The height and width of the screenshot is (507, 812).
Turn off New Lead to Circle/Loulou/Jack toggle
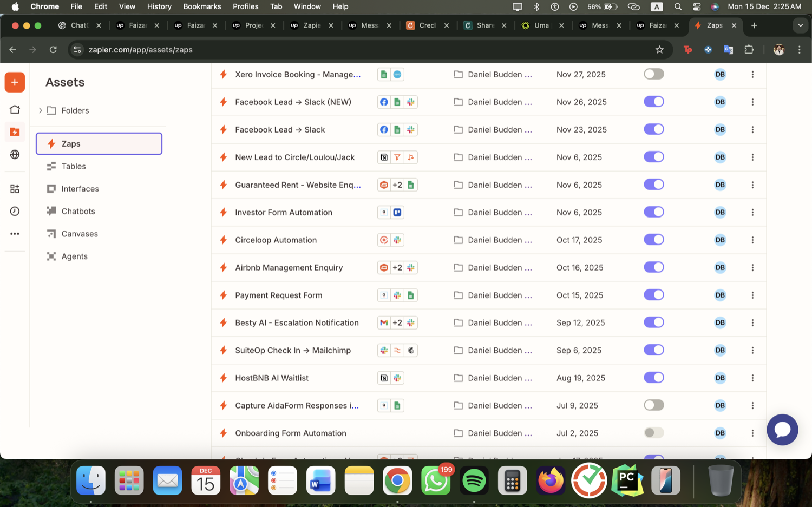click(x=654, y=157)
